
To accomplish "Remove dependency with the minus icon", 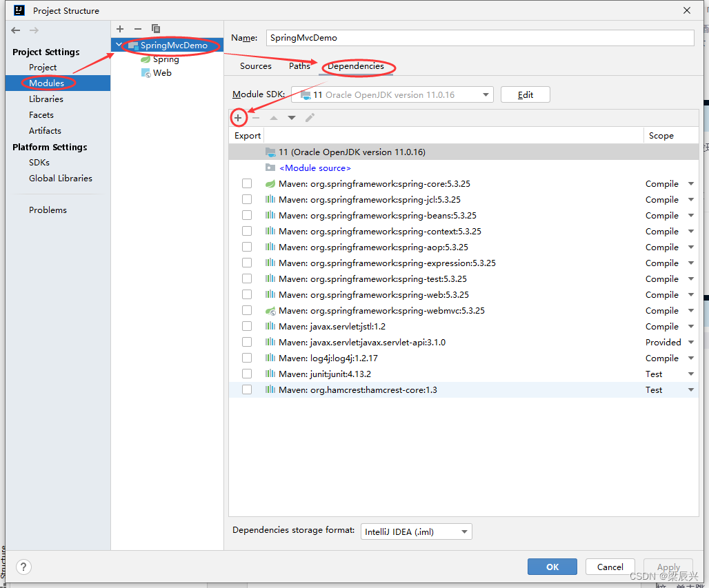I will (x=256, y=118).
